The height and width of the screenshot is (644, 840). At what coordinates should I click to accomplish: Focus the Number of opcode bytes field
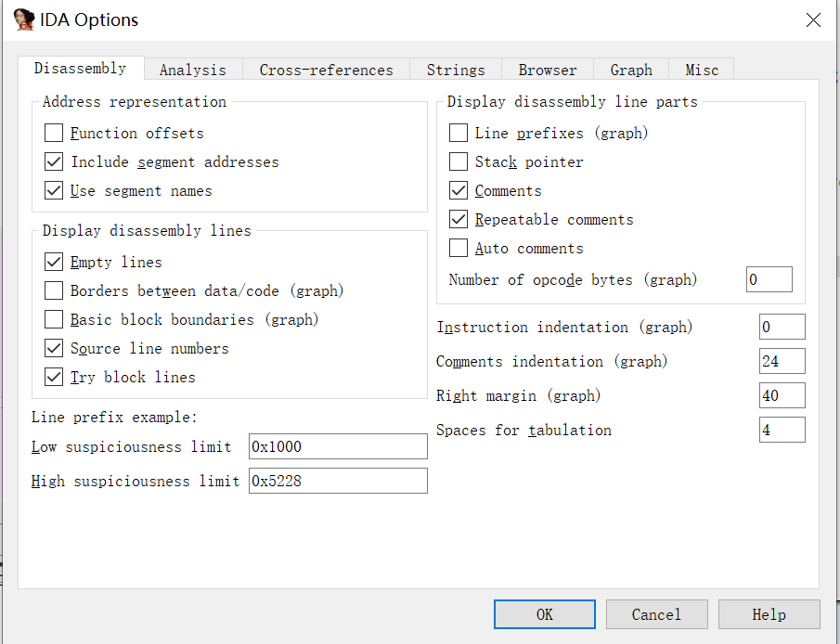(769, 279)
